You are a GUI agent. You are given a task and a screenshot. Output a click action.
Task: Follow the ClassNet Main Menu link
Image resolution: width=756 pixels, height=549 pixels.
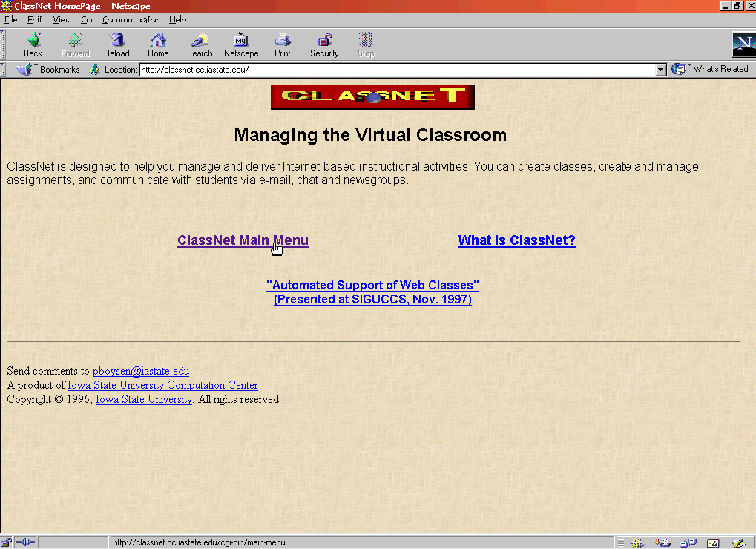coord(243,240)
